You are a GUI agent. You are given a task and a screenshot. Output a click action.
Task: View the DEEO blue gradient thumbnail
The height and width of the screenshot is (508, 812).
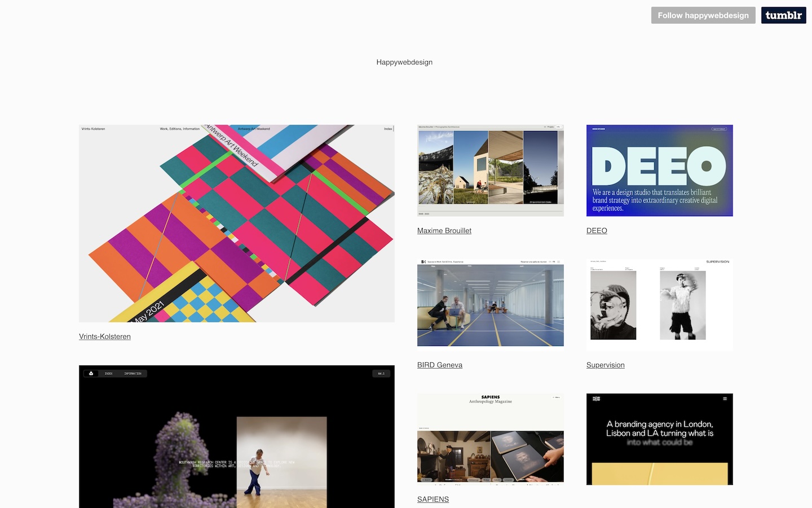(660, 170)
